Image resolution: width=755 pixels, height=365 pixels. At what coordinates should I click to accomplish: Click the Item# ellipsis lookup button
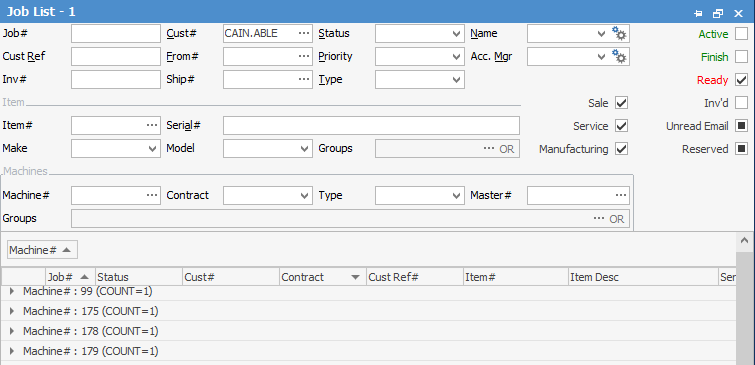pyautogui.click(x=152, y=125)
